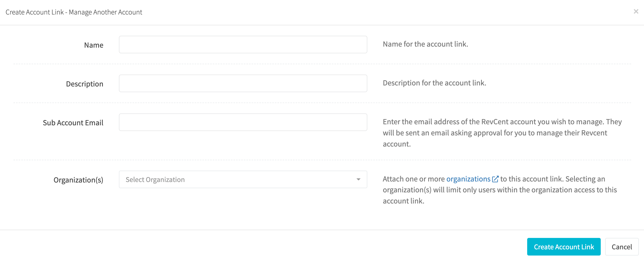Image resolution: width=644 pixels, height=262 pixels.
Task: Click the Name input field
Action: pos(243,45)
